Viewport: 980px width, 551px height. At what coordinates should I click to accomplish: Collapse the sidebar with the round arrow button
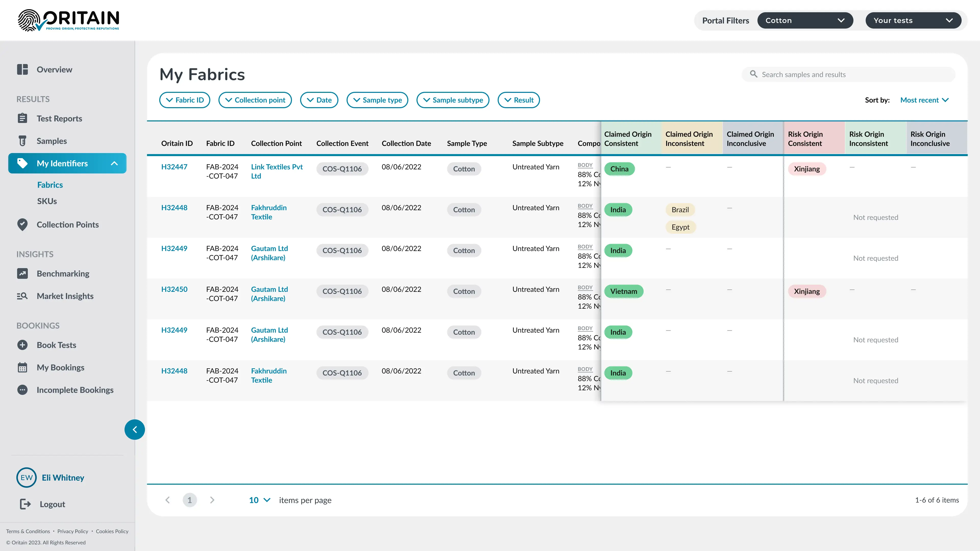135,430
